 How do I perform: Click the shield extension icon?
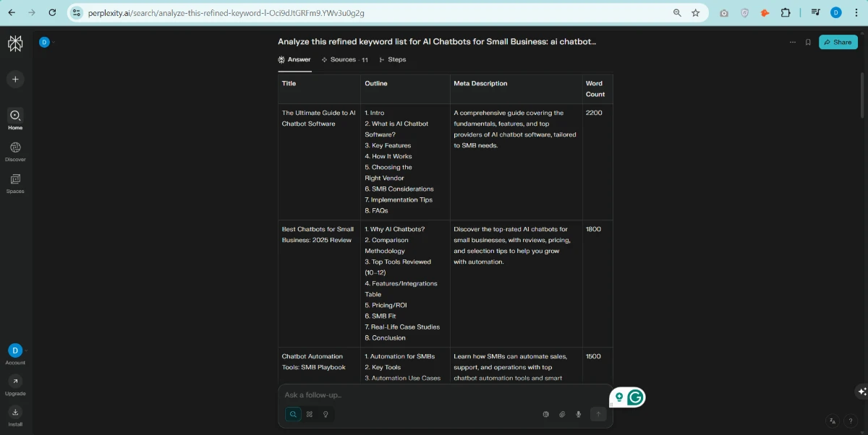[744, 12]
